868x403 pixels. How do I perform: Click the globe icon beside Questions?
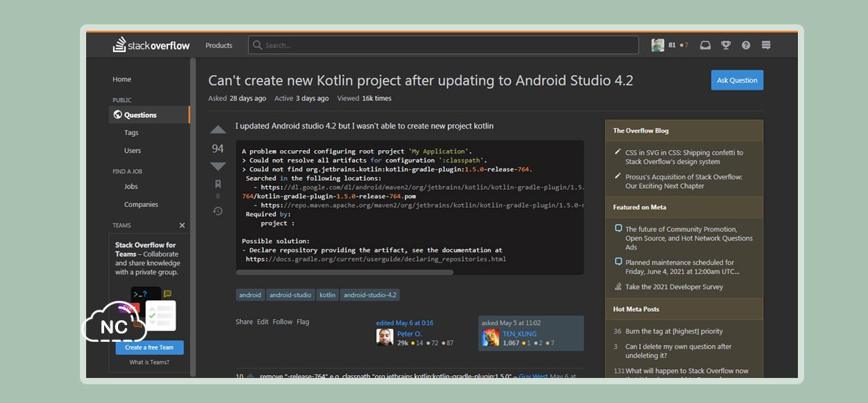tap(117, 115)
